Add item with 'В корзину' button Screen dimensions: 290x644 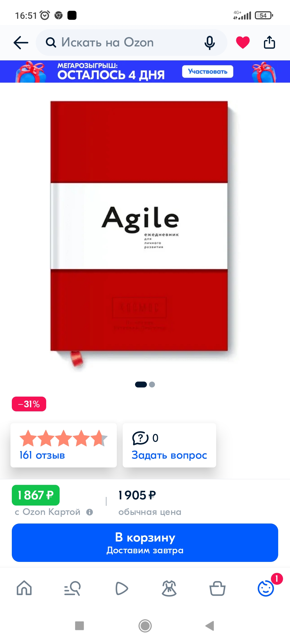pos(145,543)
